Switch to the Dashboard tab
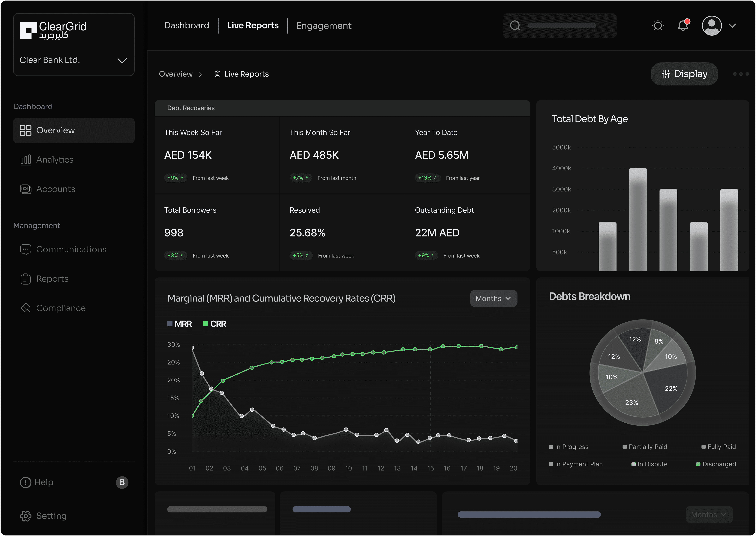The height and width of the screenshot is (536, 756). [x=187, y=25]
